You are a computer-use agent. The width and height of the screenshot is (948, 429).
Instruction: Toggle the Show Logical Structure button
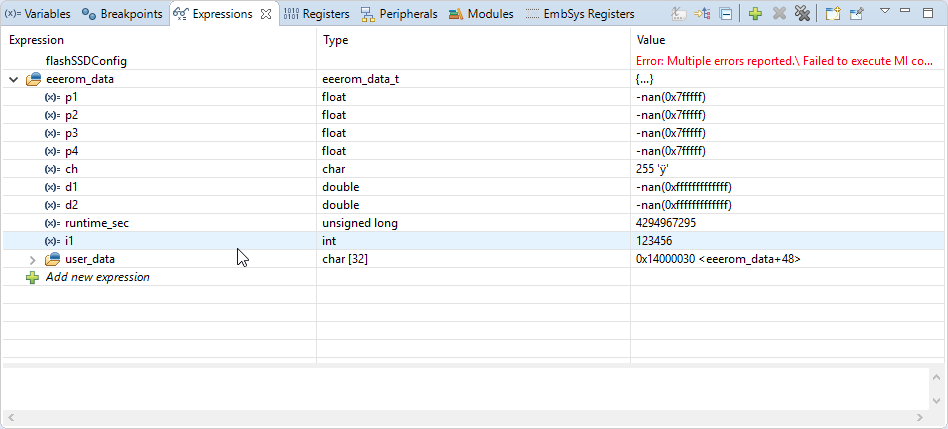[x=702, y=14]
